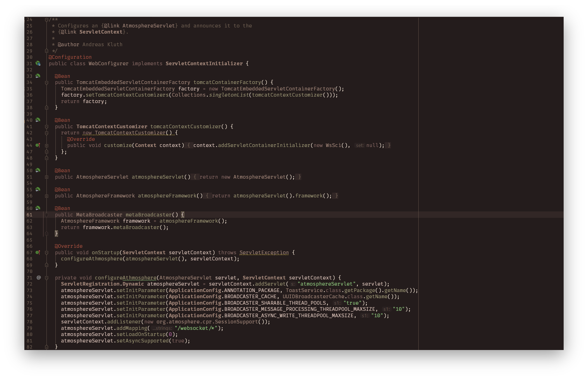588x378 pixels.
Task: Click line number 61 in the gutter
Action: click(x=30, y=215)
